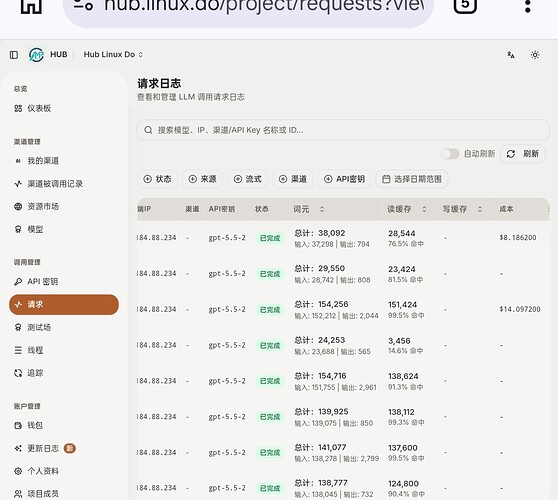The image size is (558, 500).
Task: Open the 来源 filter
Action: point(202,179)
